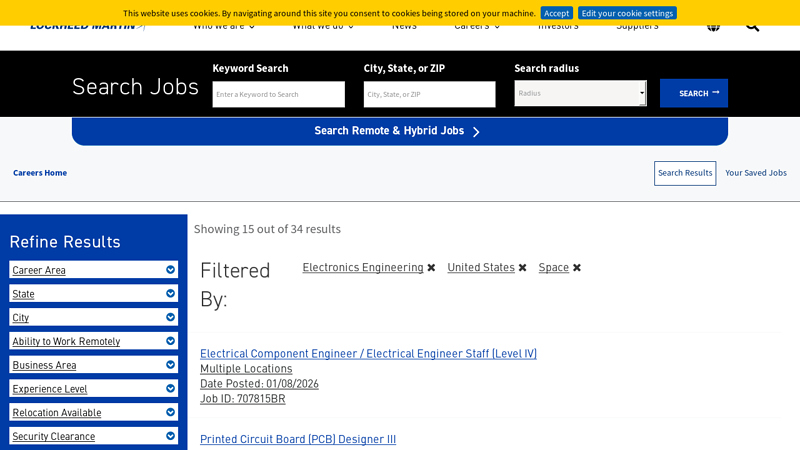The image size is (800, 450).
Task: Expand the Security Clearance filter
Action: click(x=93, y=436)
